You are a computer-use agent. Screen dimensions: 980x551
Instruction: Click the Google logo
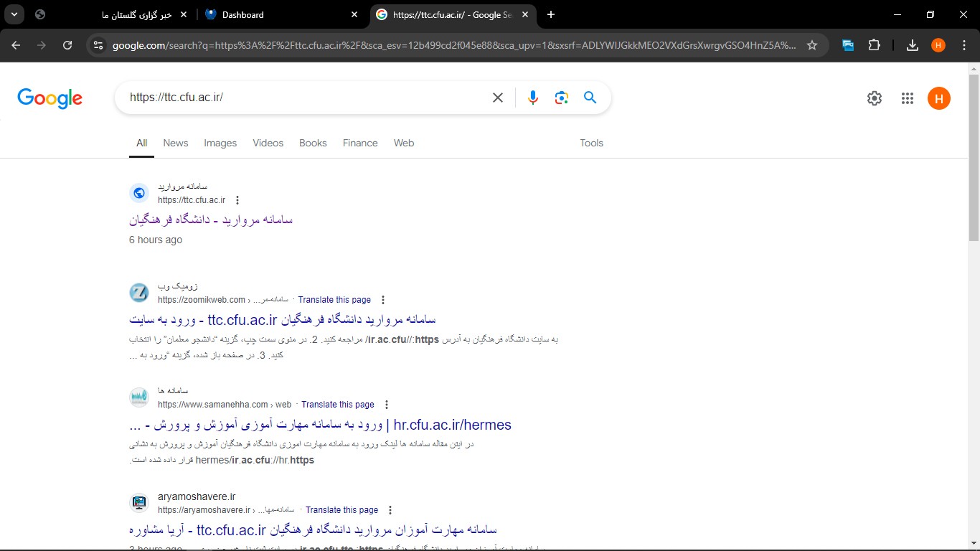[x=50, y=98]
